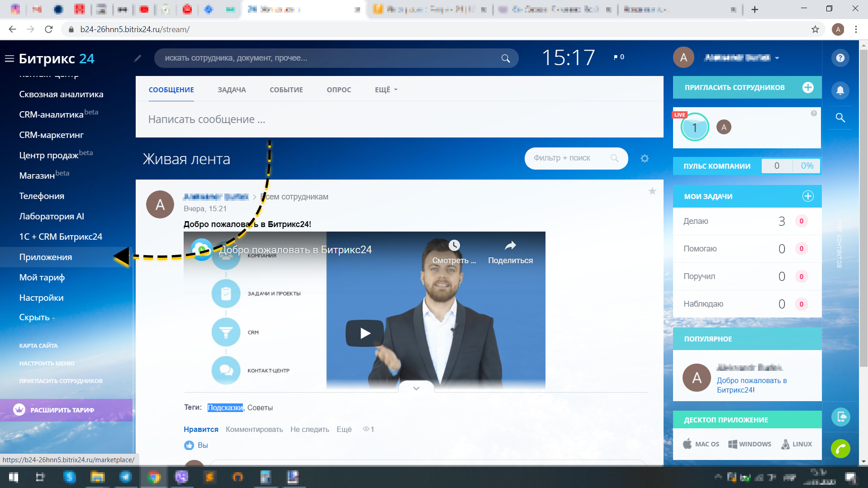This screenshot has width=868, height=488.
Task: Like the post by clicking Нравится
Action: click(200, 429)
